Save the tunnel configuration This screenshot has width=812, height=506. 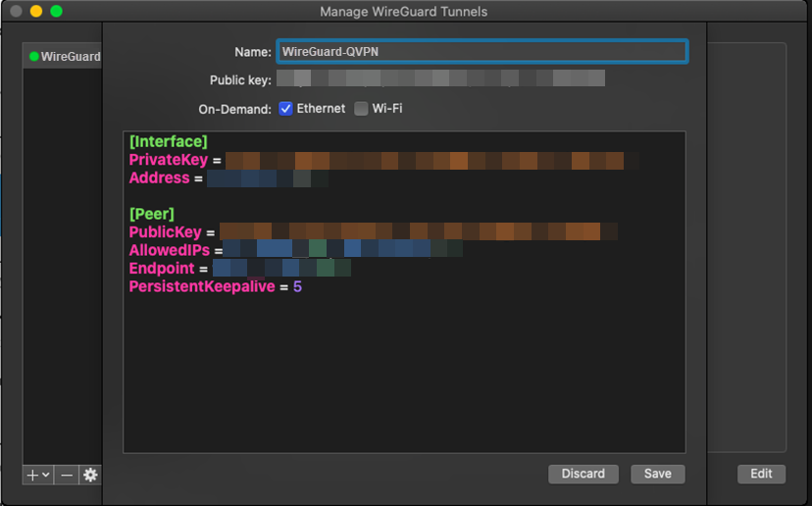(658, 474)
